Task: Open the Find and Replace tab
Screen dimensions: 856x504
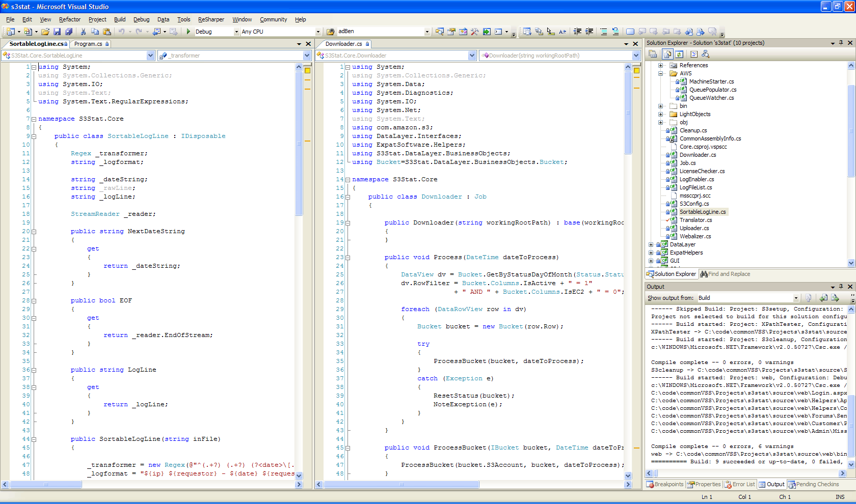Action: [726, 274]
